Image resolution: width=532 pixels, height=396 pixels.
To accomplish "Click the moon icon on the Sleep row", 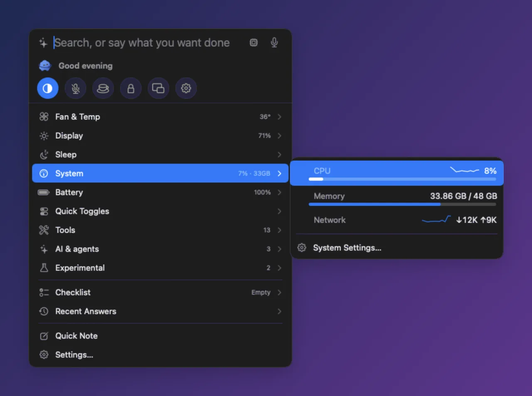I will tap(44, 155).
